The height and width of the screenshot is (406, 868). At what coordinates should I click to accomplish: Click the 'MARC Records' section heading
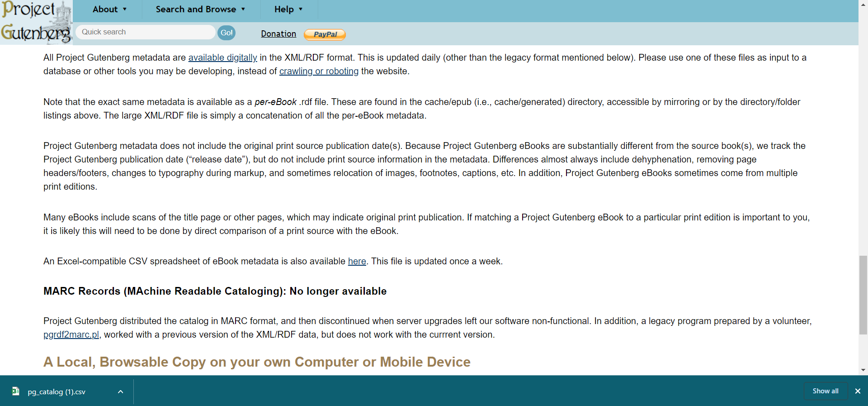(x=215, y=291)
